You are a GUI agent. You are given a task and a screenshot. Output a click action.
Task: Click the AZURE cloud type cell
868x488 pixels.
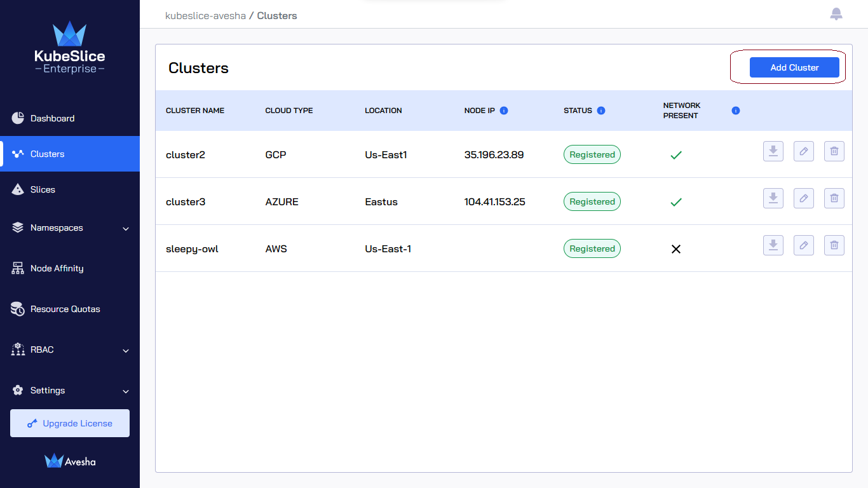[282, 201]
